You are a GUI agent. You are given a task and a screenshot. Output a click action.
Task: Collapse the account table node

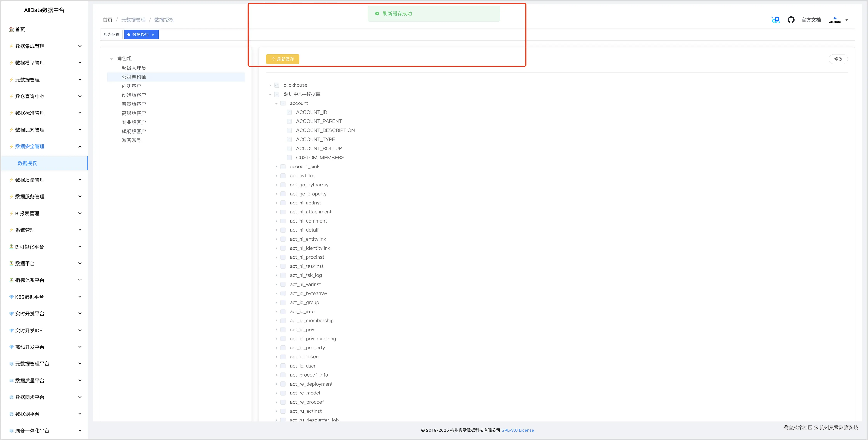click(276, 104)
